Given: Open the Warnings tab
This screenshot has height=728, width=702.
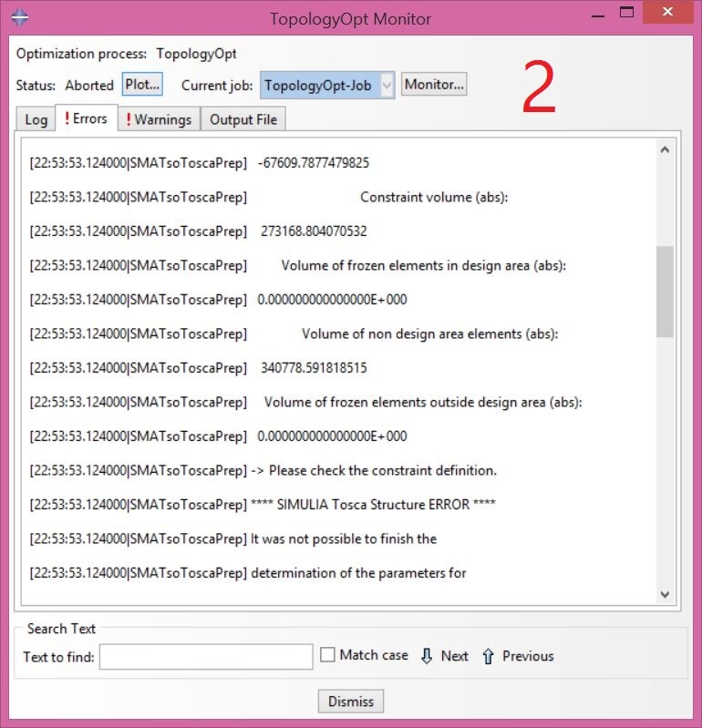Looking at the screenshot, I should [x=159, y=119].
